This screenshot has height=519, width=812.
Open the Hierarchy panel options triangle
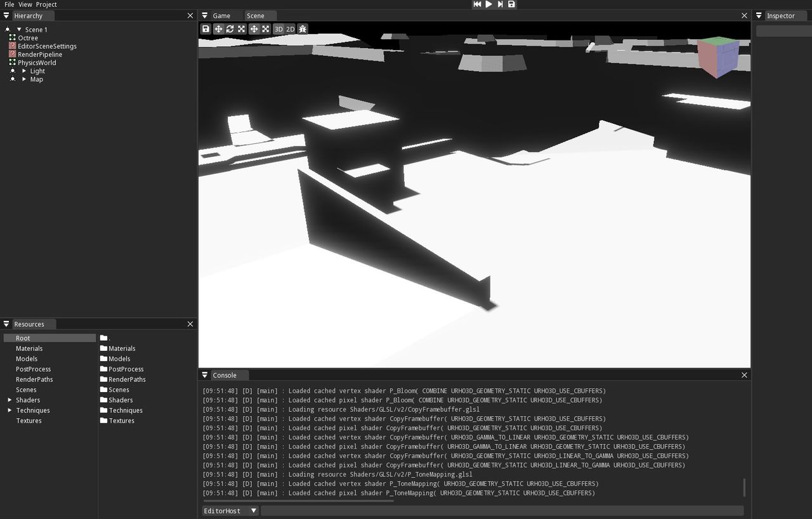pos(6,16)
